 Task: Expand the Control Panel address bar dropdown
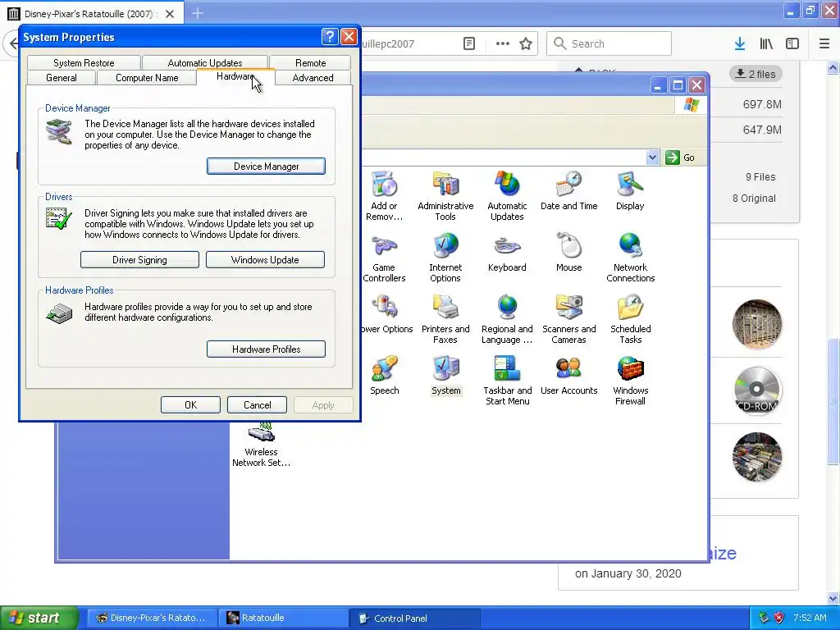click(652, 157)
